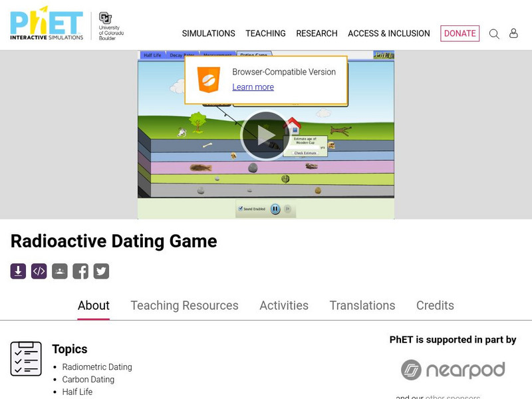
Task: Pause the simulation with the pause button
Action: pos(275,208)
